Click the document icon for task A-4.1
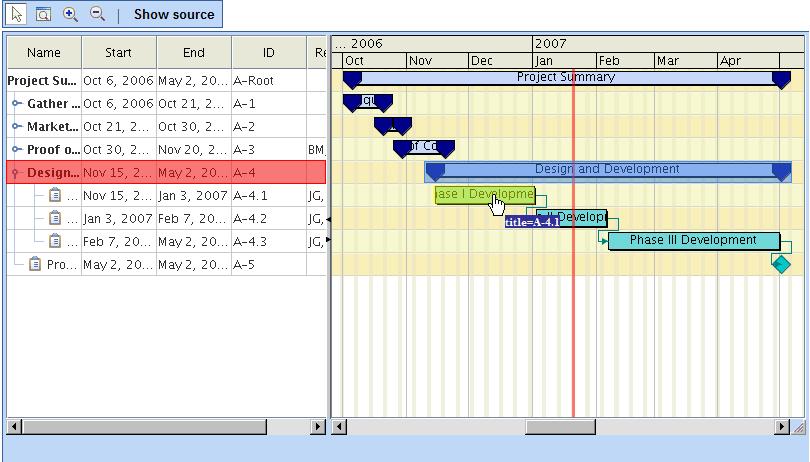This screenshot has width=810, height=462. click(56, 196)
